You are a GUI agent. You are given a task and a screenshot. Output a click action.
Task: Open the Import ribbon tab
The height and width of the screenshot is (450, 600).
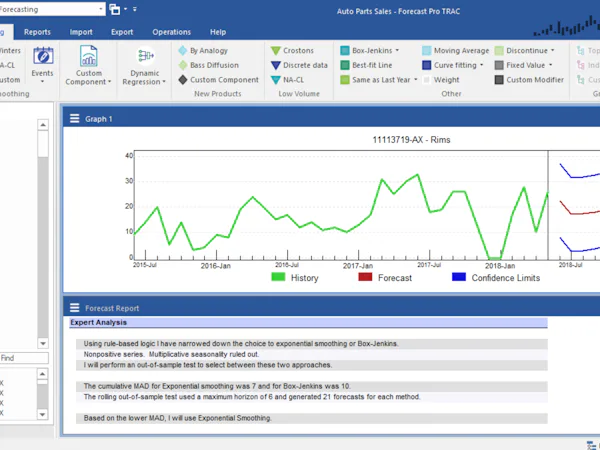(x=81, y=32)
